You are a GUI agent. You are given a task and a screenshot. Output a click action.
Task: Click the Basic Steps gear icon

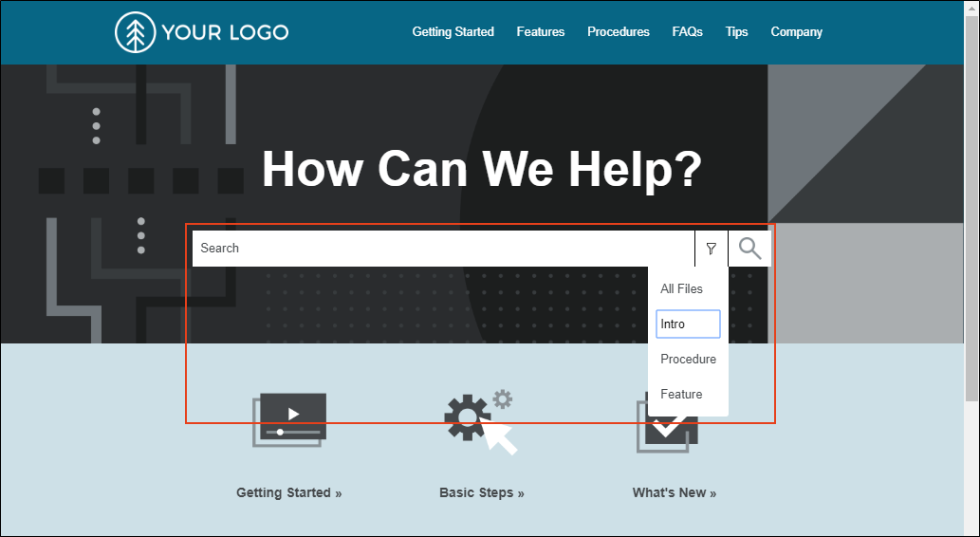481,422
